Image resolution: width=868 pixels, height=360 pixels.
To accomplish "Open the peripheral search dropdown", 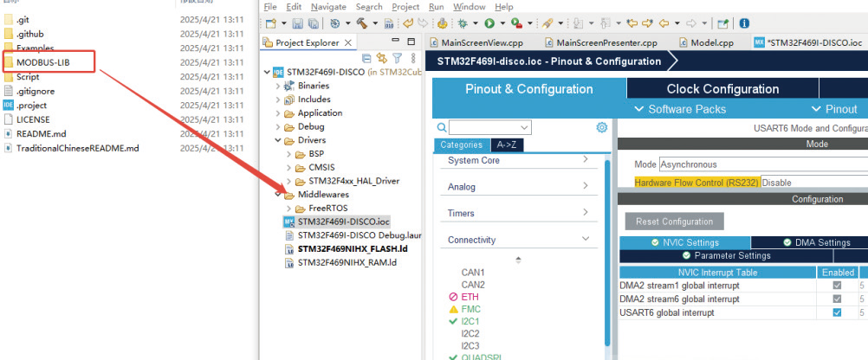I will (525, 128).
